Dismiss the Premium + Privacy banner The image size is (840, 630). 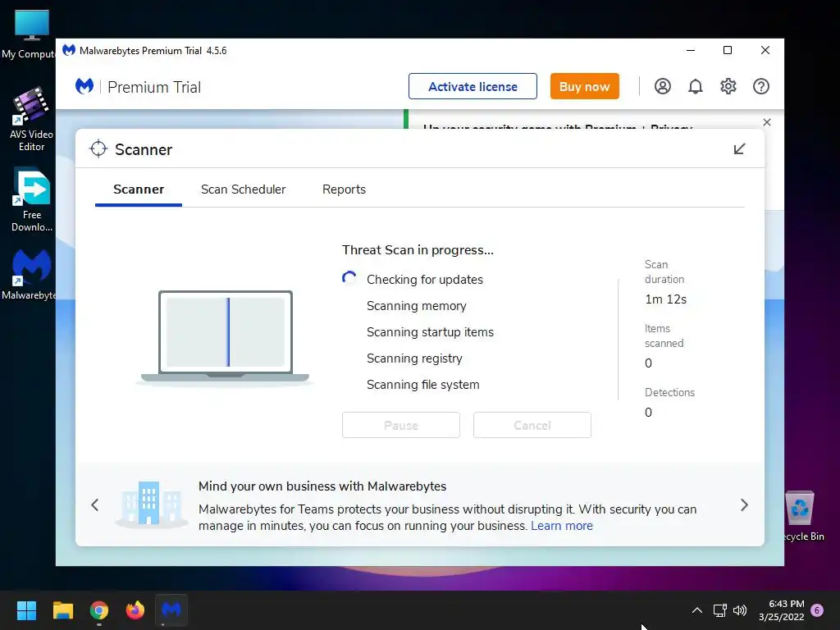[x=767, y=122]
